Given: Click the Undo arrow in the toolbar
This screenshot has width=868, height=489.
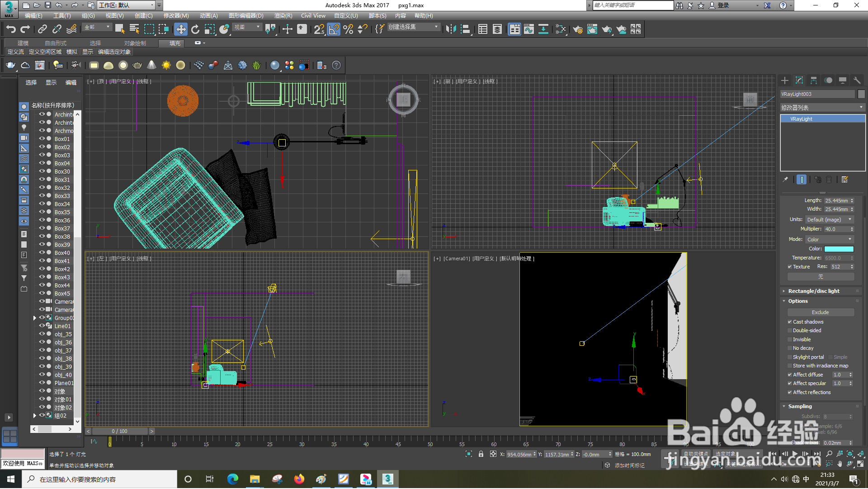Looking at the screenshot, I should [11, 29].
